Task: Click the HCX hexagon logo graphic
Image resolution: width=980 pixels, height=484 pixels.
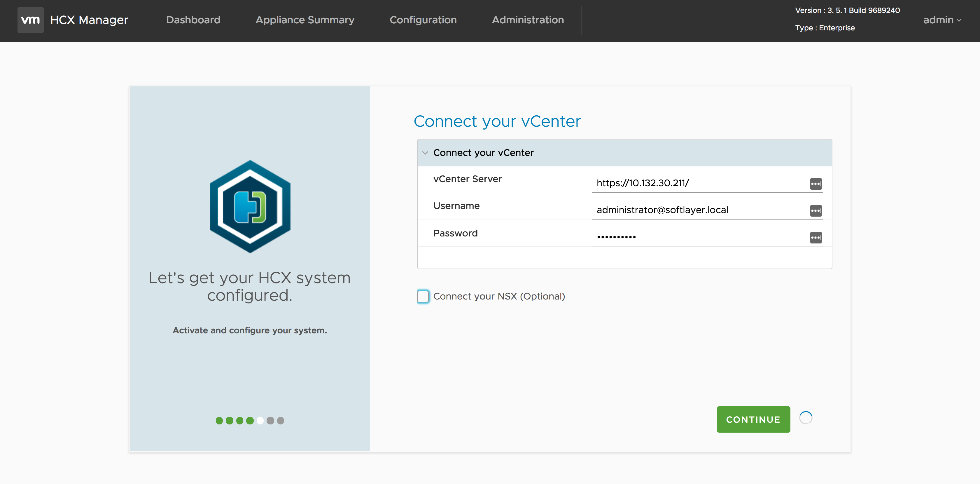Action: 250,207
